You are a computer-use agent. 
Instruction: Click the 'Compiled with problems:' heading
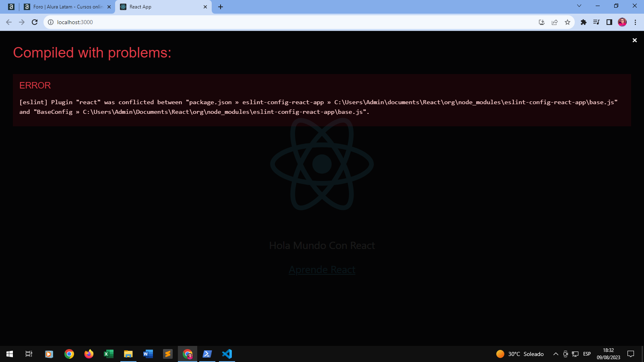[x=92, y=53]
